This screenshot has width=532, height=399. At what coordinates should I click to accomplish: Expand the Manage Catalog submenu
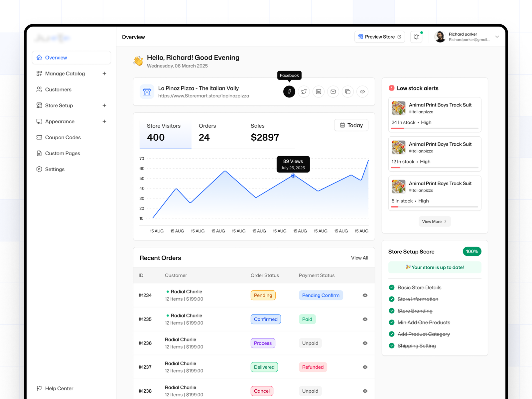click(x=104, y=73)
